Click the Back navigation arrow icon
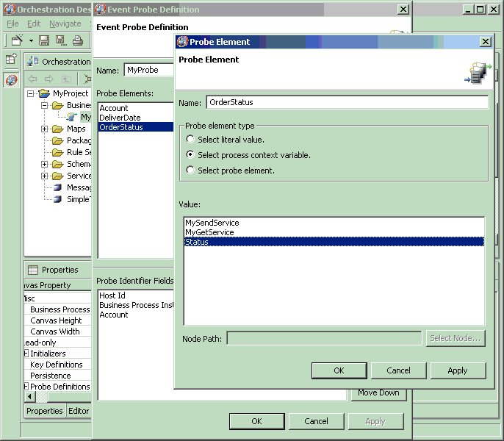The width and height of the screenshot is (504, 441). coord(32,79)
